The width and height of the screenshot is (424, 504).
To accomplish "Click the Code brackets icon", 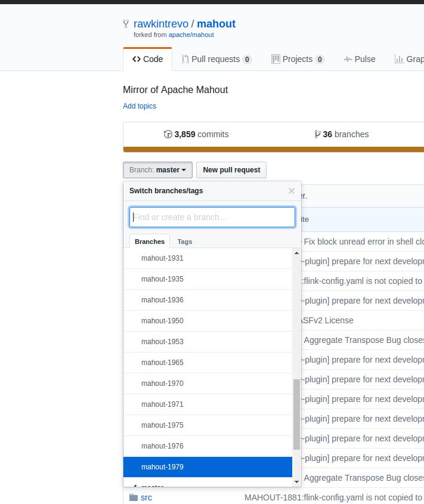I will point(137,59).
